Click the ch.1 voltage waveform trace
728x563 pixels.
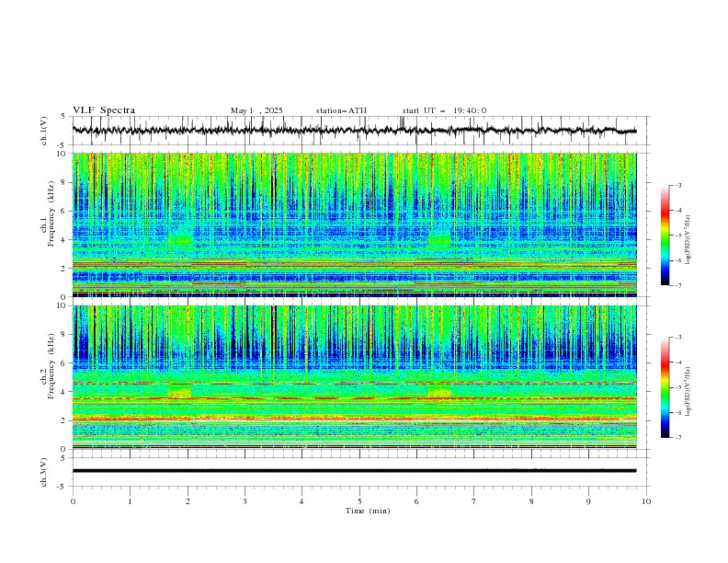tap(354, 131)
